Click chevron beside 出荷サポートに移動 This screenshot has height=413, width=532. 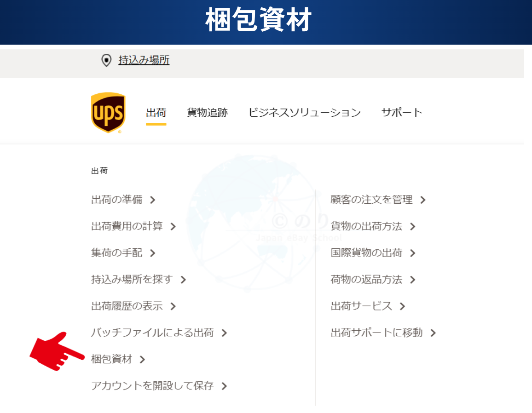[x=433, y=333]
